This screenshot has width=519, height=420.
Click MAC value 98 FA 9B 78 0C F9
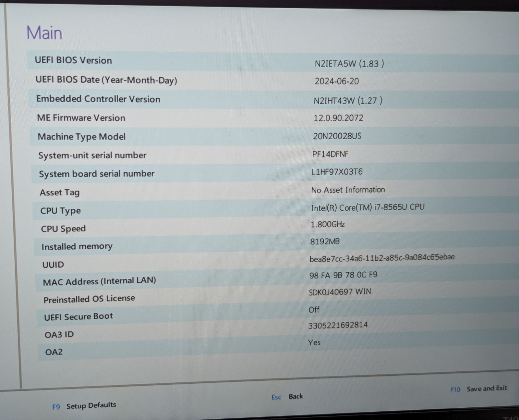[343, 275]
